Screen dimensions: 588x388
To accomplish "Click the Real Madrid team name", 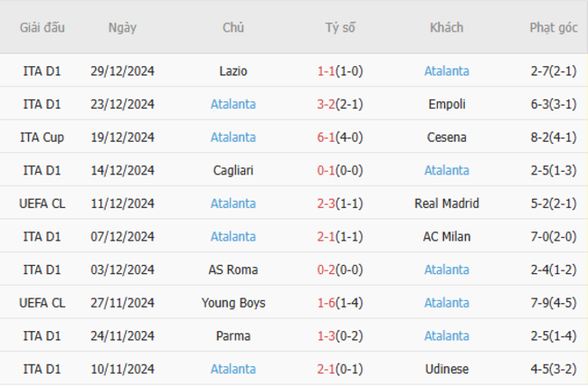I will pyautogui.click(x=446, y=203).
